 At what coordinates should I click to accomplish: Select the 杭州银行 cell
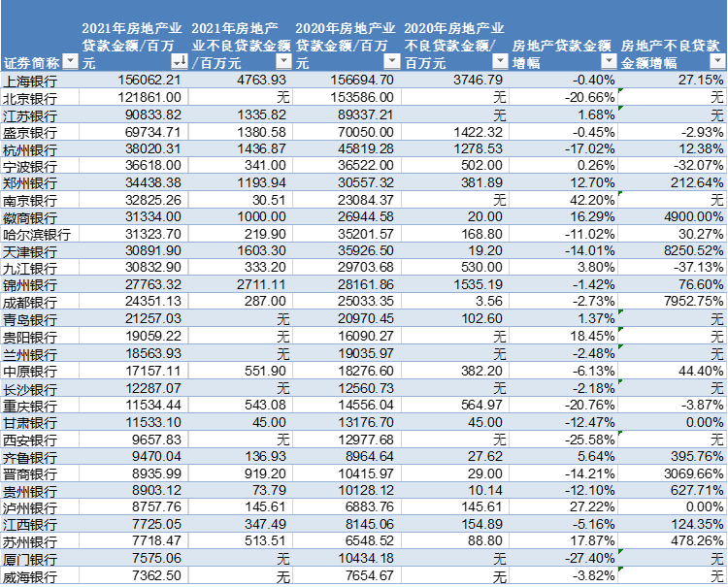(41, 149)
